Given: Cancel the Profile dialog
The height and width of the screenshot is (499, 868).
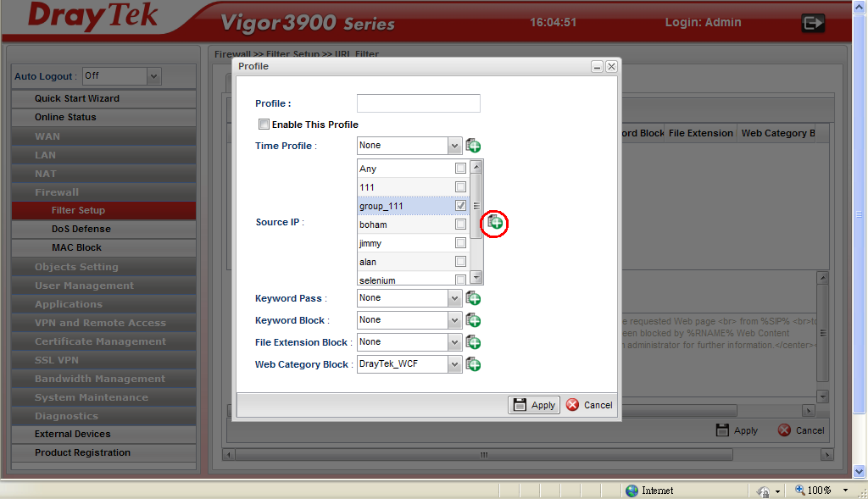Looking at the screenshot, I should 590,405.
